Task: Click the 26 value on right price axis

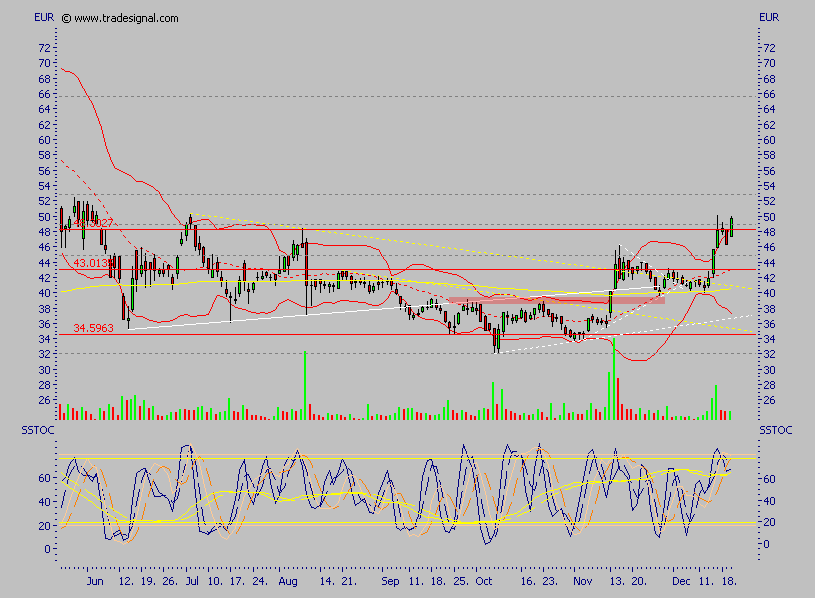Action: click(769, 400)
